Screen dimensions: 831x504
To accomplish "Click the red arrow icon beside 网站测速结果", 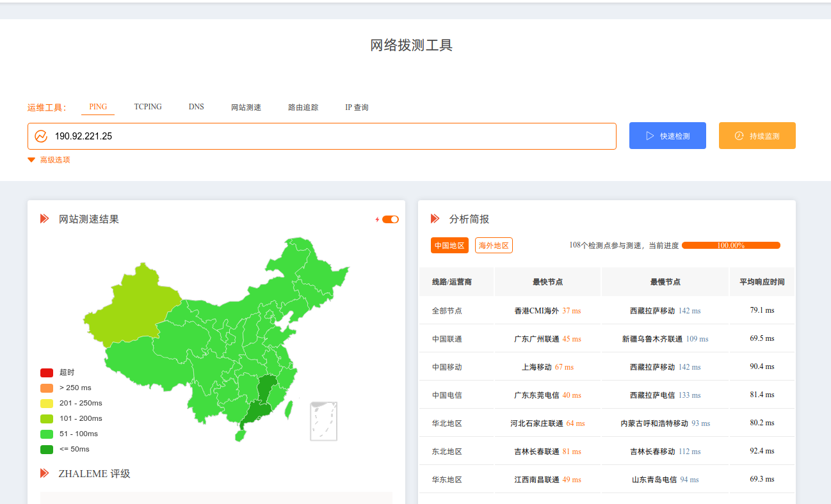I will coord(44,219).
